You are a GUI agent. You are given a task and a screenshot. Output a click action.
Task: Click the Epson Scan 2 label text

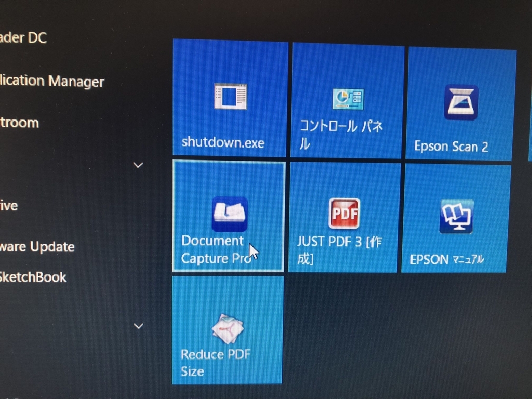click(x=451, y=147)
